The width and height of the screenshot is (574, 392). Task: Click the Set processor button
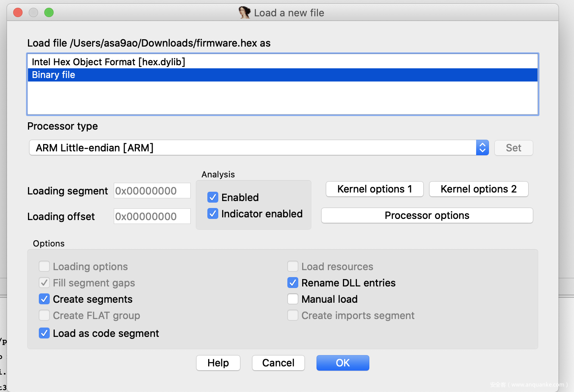coord(513,148)
